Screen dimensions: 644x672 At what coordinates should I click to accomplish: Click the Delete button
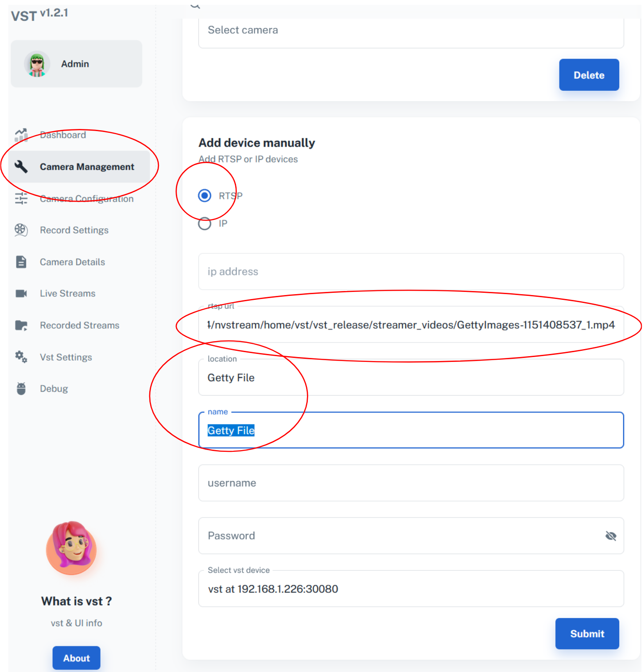click(x=589, y=75)
